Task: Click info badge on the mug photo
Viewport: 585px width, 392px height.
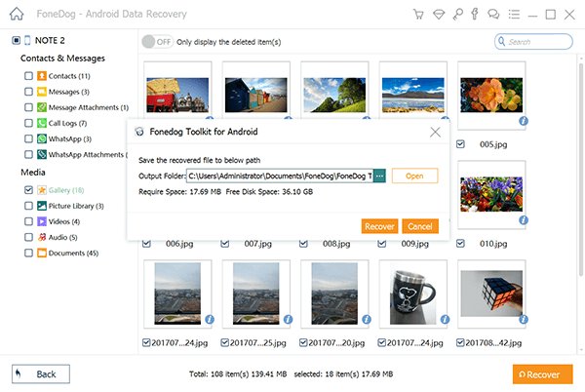Action: click(445, 319)
